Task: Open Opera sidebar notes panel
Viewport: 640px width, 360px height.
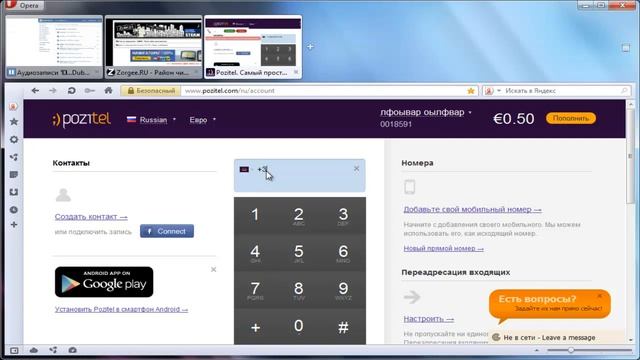Action: click(x=14, y=175)
